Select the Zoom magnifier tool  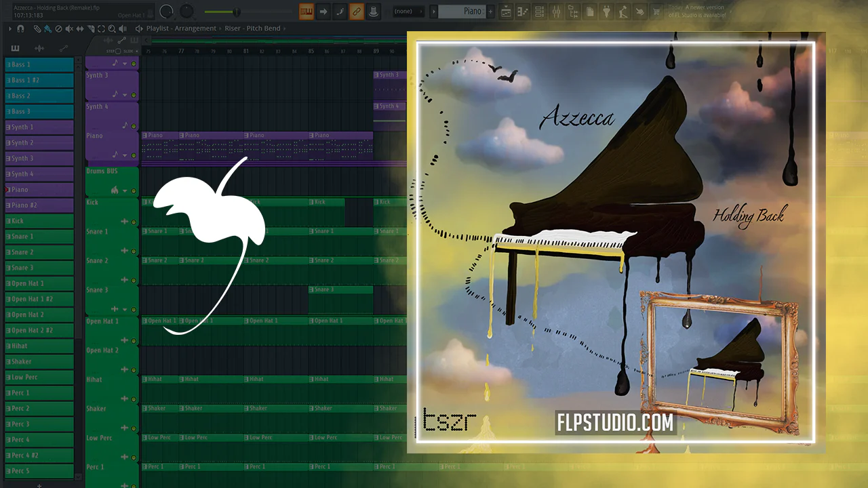click(112, 28)
